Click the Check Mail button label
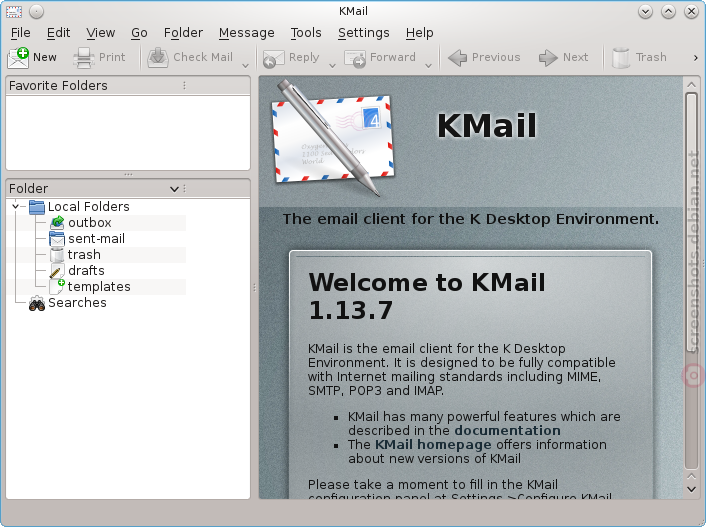Image resolution: width=706 pixels, height=527 pixels. pyautogui.click(x=203, y=57)
